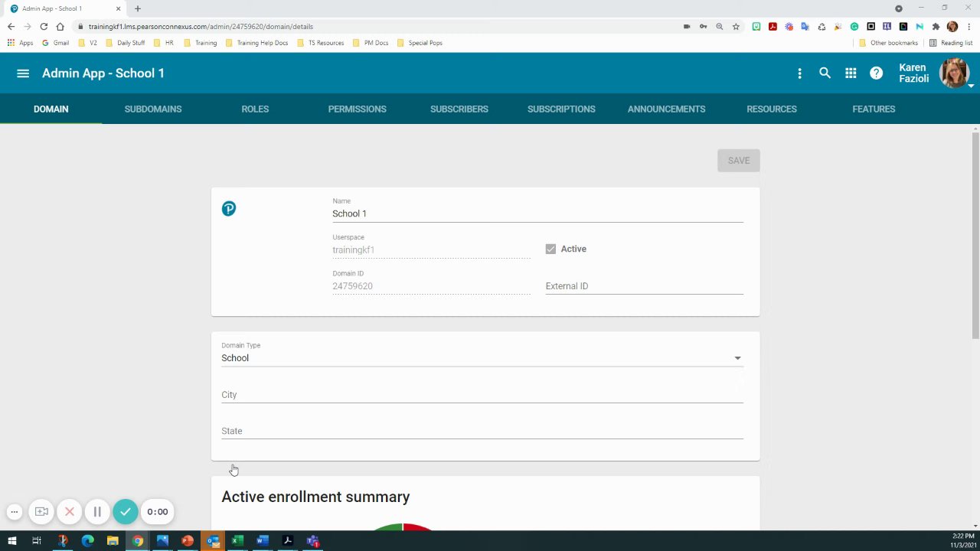Screen dimensions: 980x551
Task: Open the Chrome menu three dots
Action: pyautogui.click(x=969, y=26)
